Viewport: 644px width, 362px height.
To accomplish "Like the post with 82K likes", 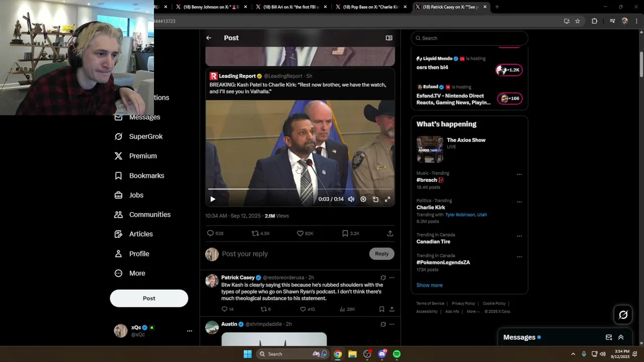I will coord(305,233).
